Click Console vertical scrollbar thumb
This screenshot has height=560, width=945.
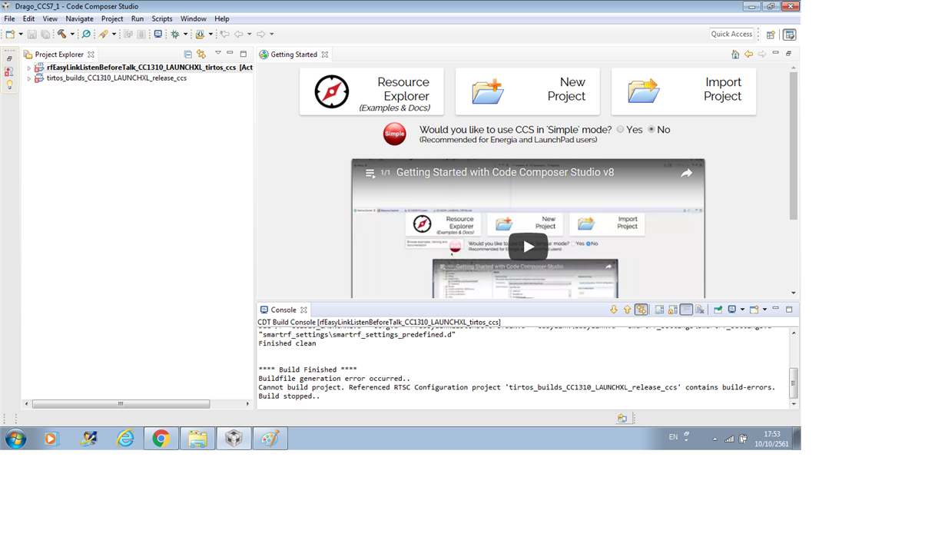tap(794, 383)
